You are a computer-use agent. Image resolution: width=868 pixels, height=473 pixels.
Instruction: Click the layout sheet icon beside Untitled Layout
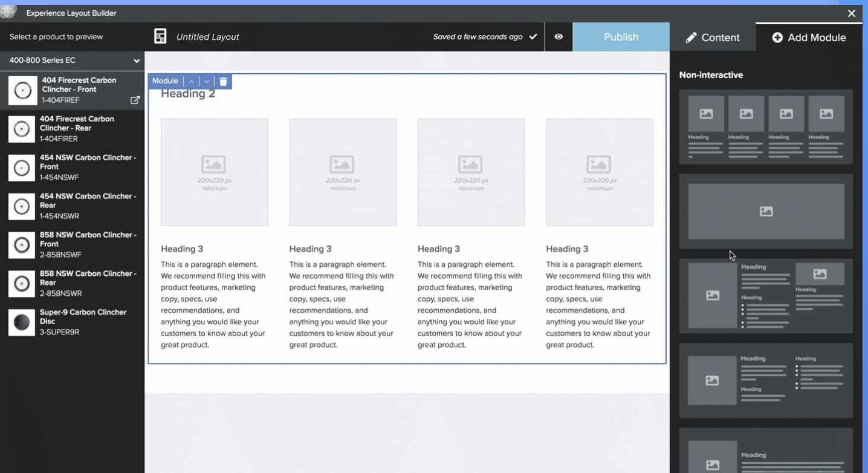point(160,36)
